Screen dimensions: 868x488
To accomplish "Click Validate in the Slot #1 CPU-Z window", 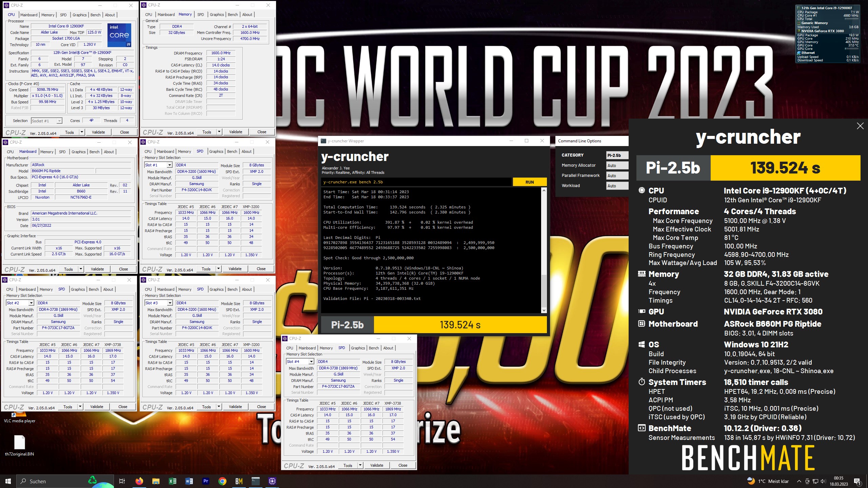I will click(235, 269).
